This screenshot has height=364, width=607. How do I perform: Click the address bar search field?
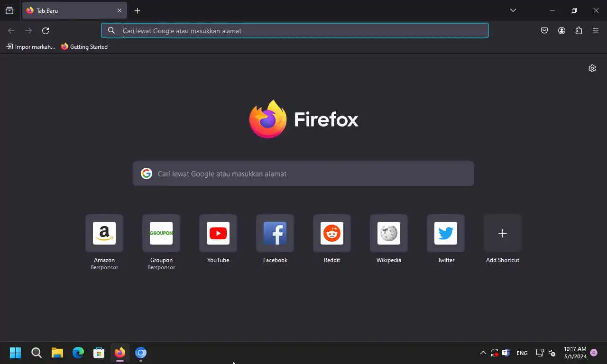click(x=295, y=31)
